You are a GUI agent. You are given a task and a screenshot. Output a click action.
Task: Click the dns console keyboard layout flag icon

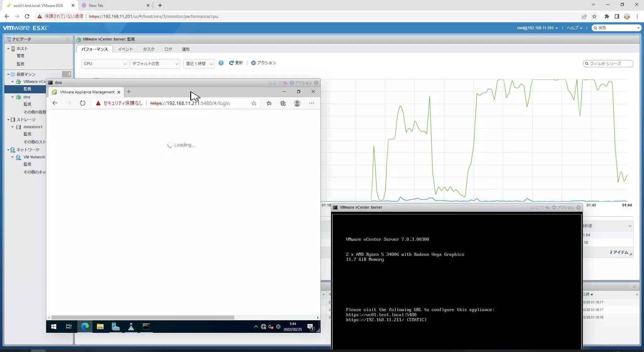285,83
